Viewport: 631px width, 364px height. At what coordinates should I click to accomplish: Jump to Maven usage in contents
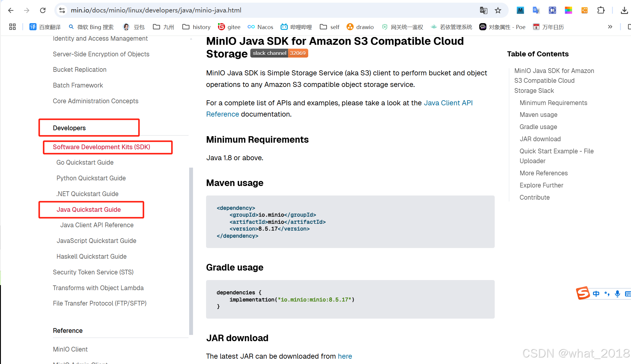pyautogui.click(x=538, y=115)
